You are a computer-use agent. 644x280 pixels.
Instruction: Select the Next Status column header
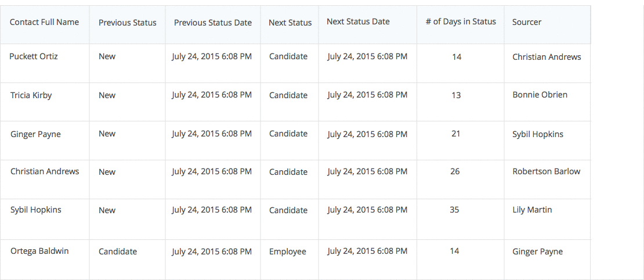click(x=290, y=23)
